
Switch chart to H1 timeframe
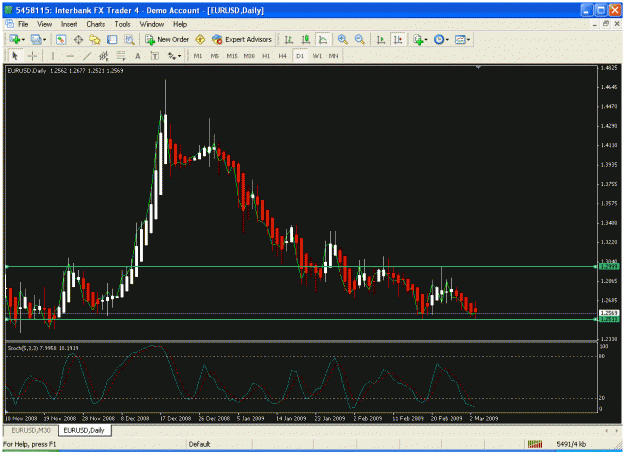266,56
